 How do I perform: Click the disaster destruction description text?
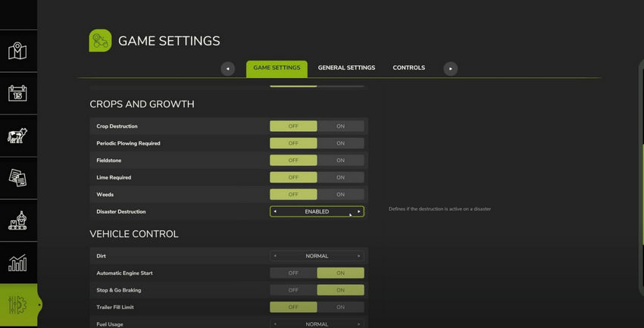(439, 209)
